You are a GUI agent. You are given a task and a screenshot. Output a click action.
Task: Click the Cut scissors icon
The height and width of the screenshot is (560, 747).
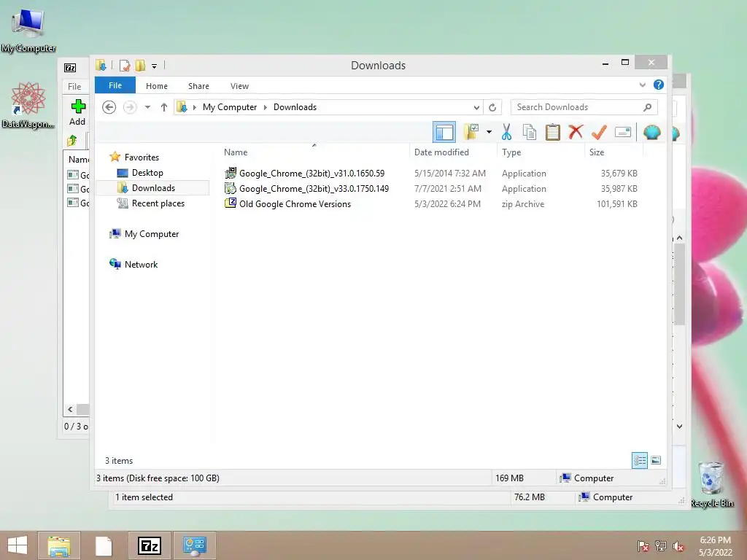(506, 132)
